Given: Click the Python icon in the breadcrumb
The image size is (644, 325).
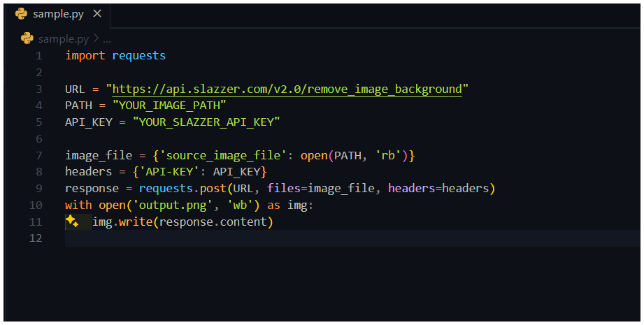Looking at the screenshot, I should point(27,38).
